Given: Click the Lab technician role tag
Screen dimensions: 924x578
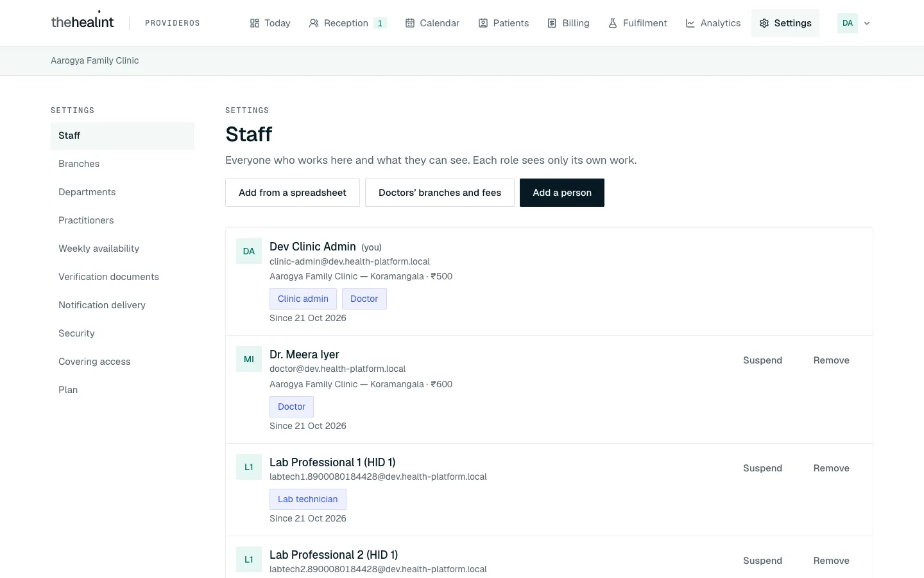Looking at the screenshot, I should point(307,499).
